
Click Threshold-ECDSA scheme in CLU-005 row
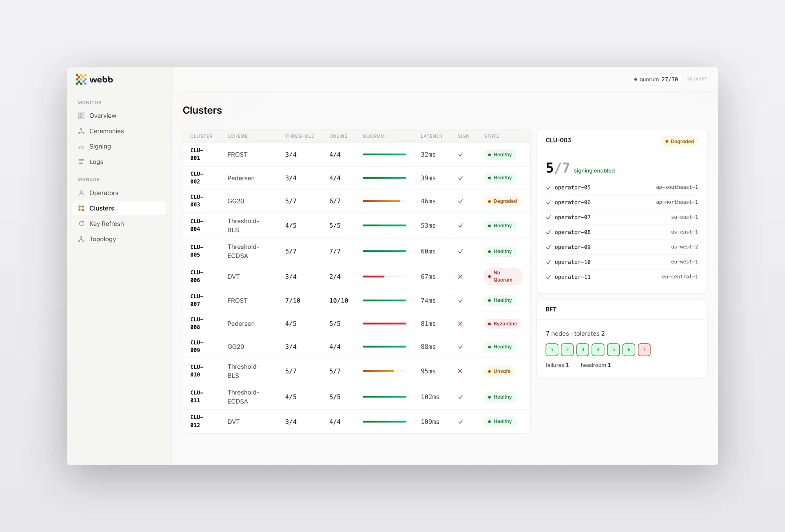click(243, 251)
